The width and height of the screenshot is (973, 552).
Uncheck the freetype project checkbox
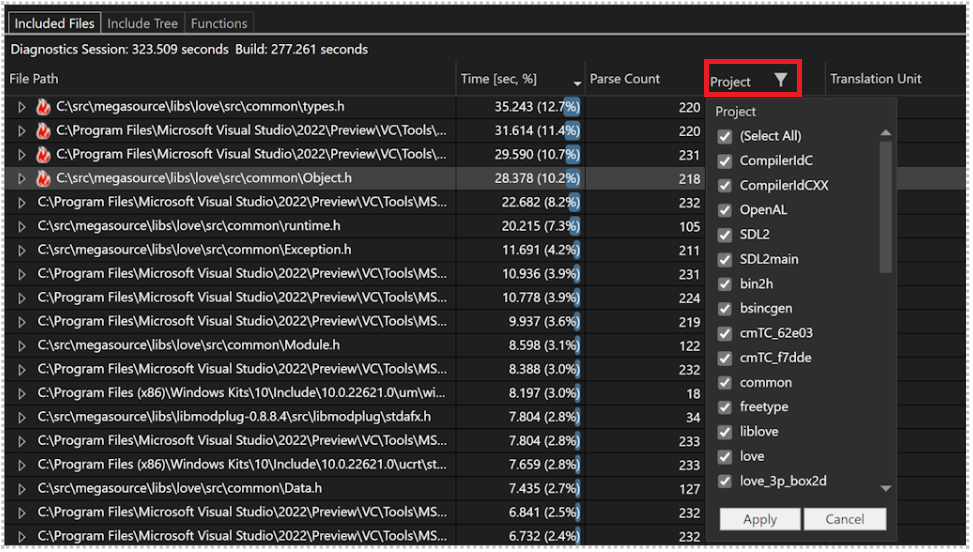pos(725,407)
